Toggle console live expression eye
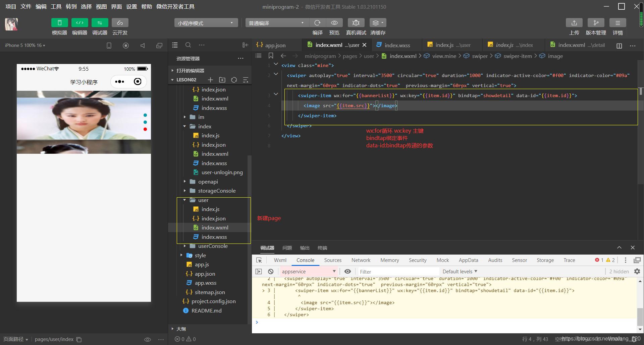644x345 pixels. [348, 271]
